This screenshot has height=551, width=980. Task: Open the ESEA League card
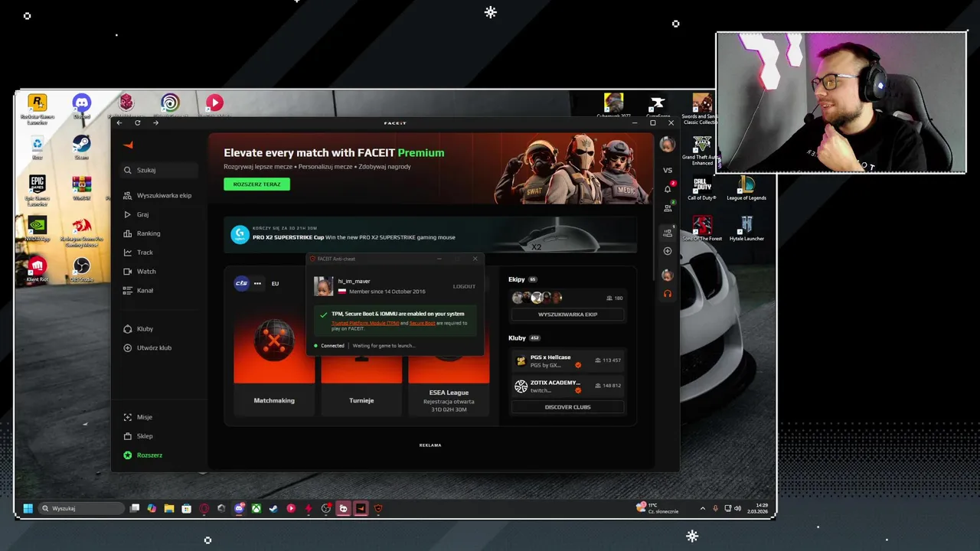click(449, 386)
